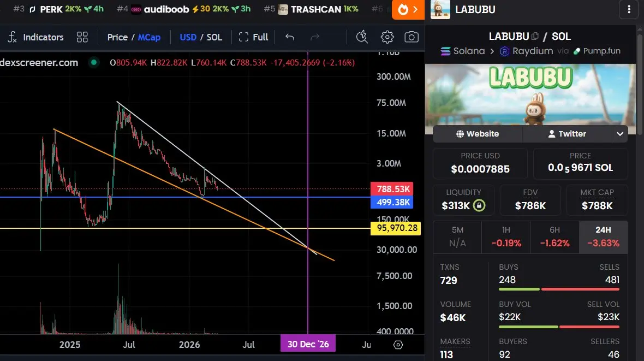Screen dimensions: 644x361
Task: Open the chart layout grid icon
Action: 82,37
